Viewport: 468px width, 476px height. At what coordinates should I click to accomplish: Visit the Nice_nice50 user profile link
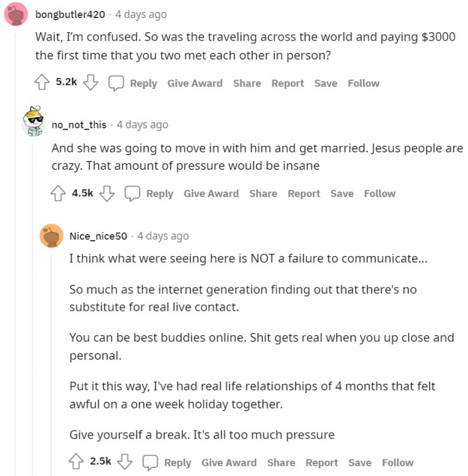98,236
